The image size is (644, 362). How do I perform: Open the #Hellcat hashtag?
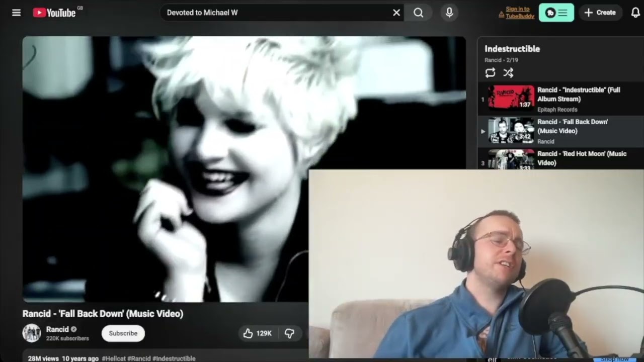tap(114, 358)
